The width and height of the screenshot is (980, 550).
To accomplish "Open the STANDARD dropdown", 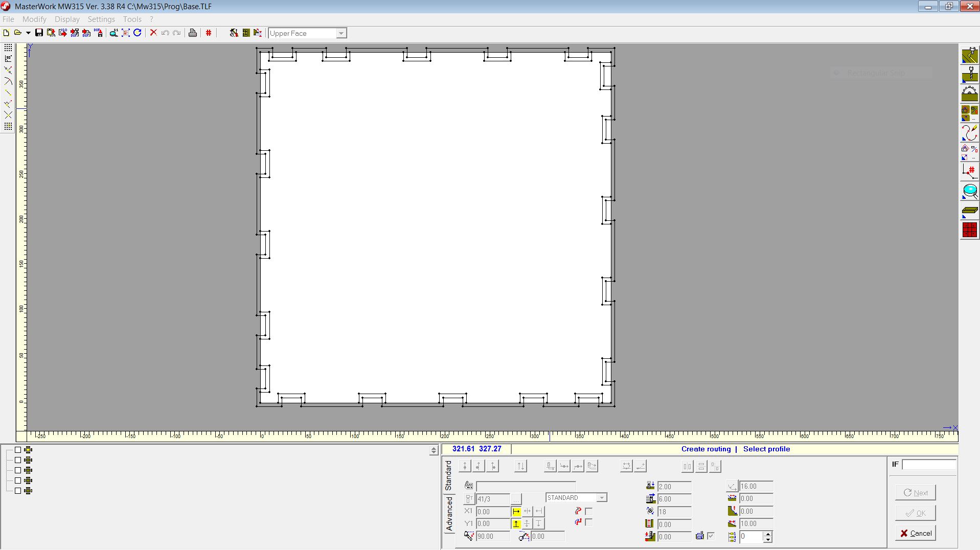I will (602, 498).
